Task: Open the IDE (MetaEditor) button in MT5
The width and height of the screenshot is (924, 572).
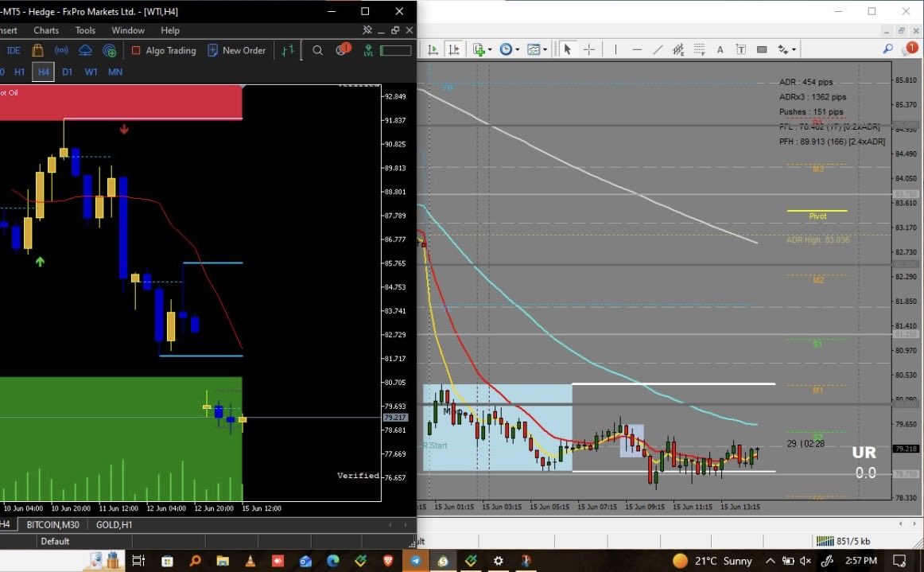Action: point(13,51)
